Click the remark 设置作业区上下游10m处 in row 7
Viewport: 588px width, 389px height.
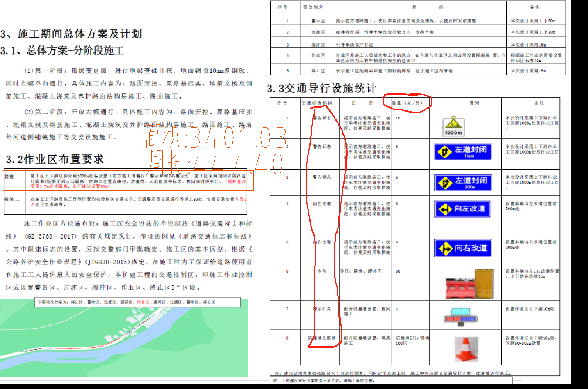pos(530,309)
